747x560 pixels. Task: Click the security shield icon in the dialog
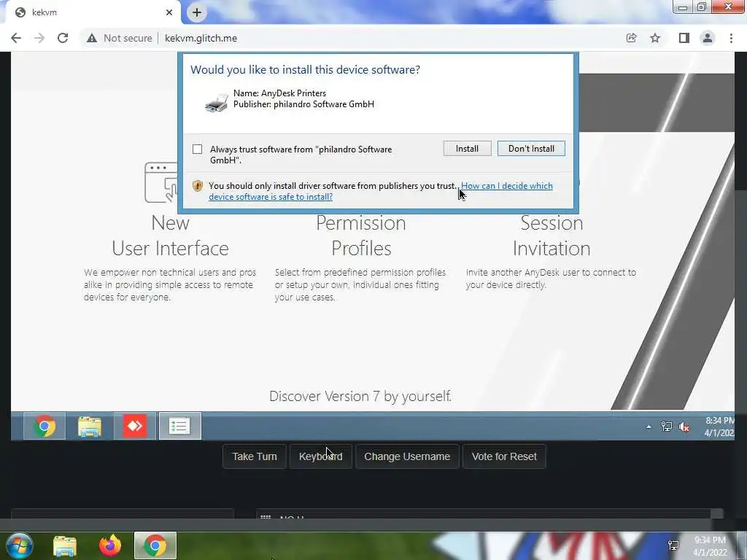point(197,186)
